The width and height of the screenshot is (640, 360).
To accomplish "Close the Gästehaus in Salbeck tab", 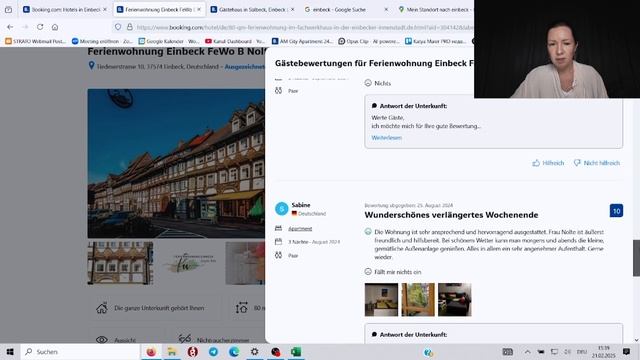I will tap(292, 9).
